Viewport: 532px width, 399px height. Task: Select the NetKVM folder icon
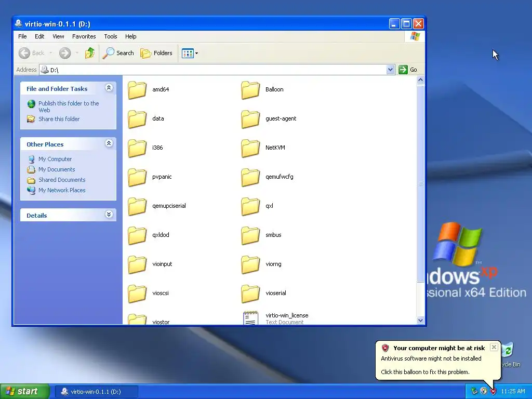click(x=250, y=148)
